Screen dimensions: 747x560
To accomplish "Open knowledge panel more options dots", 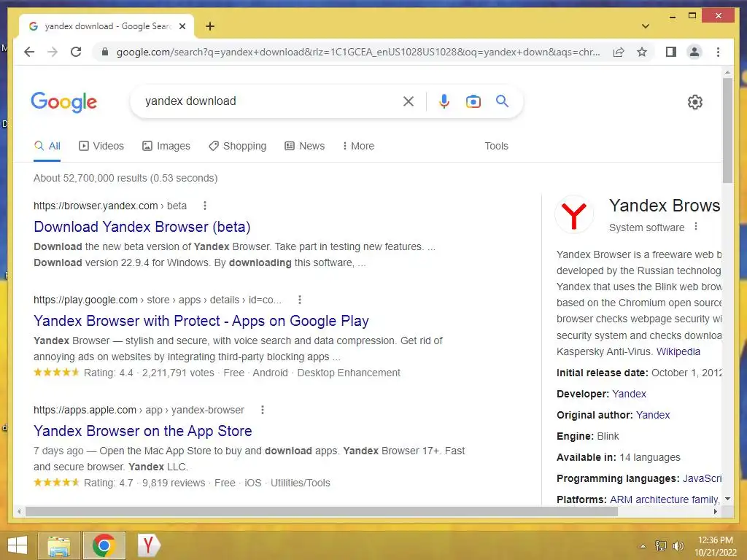I will coord(696,227).
